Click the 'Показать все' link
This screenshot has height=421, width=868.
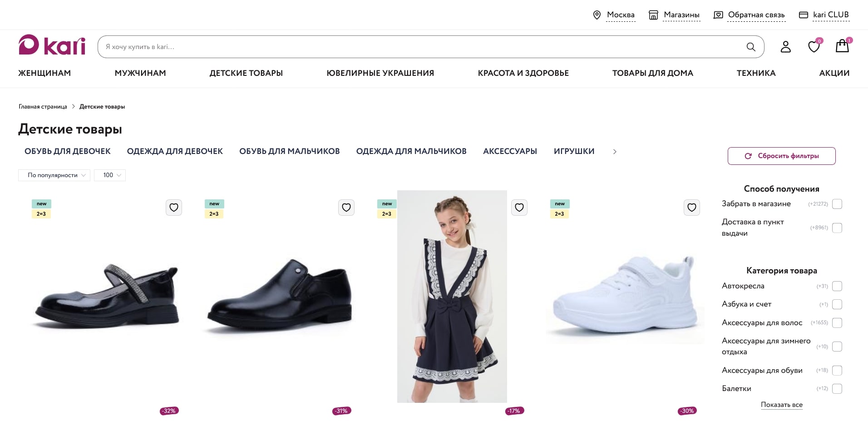[x=781, y=405]
